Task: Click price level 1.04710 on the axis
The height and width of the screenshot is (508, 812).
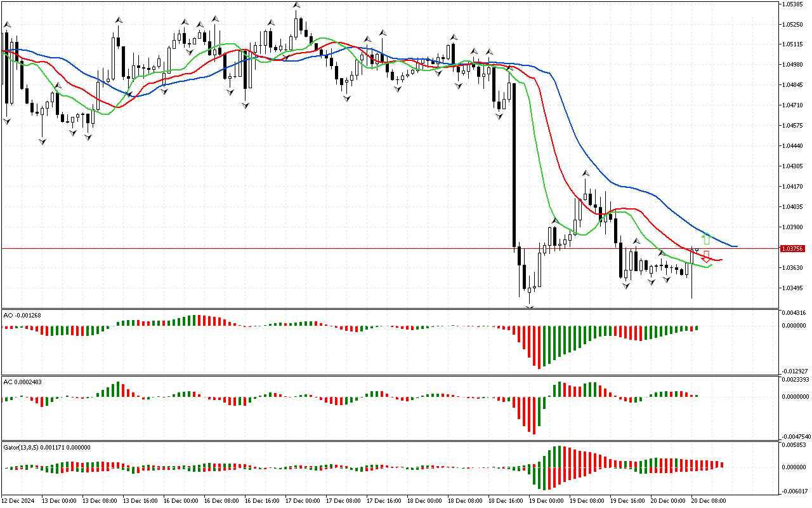Action: coord(793,105)
